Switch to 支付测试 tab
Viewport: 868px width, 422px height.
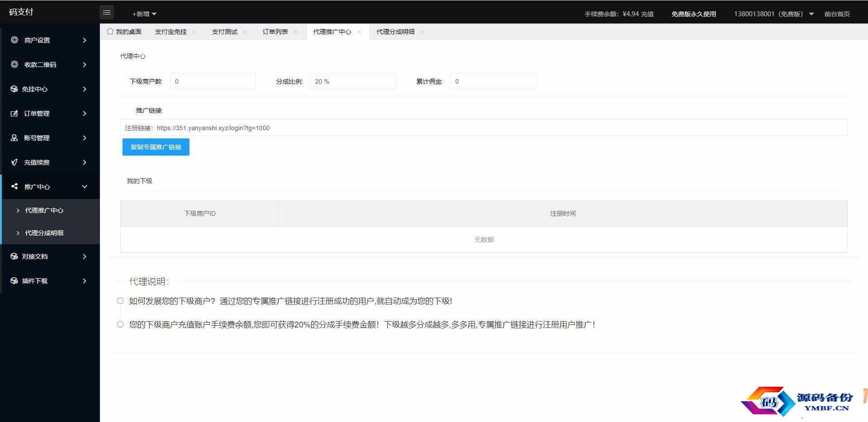pyautogui.click(x=225, y=32)
